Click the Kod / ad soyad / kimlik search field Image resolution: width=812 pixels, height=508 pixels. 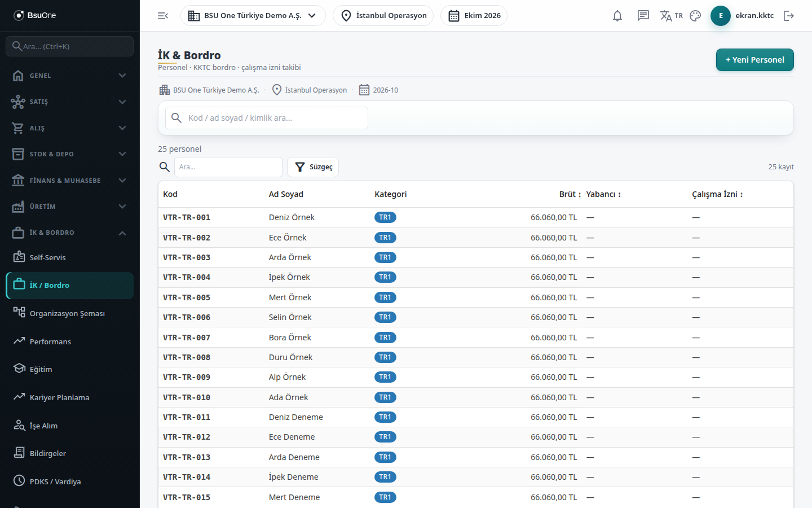267,118
